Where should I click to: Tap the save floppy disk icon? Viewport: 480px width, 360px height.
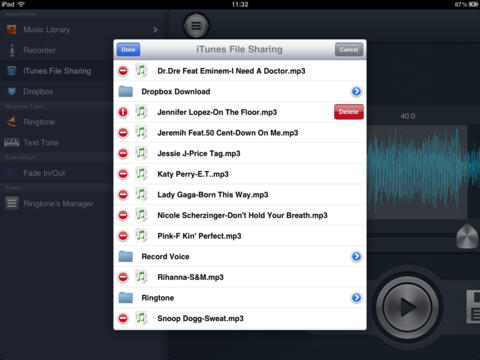pyautogui.click(x=473, y=307)
